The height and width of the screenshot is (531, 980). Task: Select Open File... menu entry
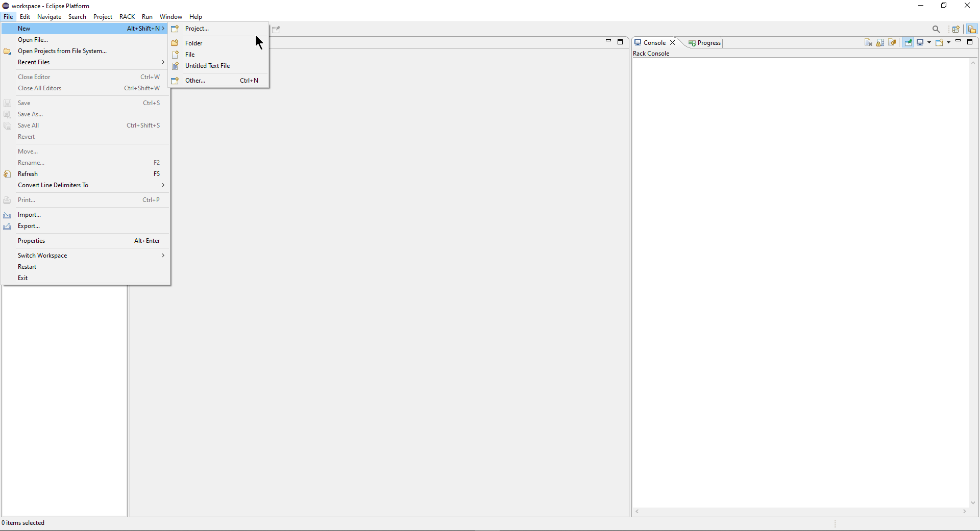tap(85, 40)
